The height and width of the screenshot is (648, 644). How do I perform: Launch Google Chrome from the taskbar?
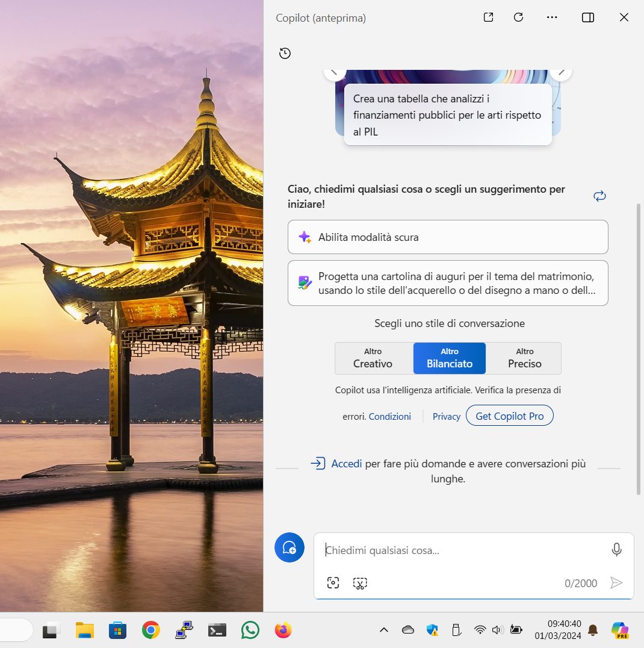point(151,630)
